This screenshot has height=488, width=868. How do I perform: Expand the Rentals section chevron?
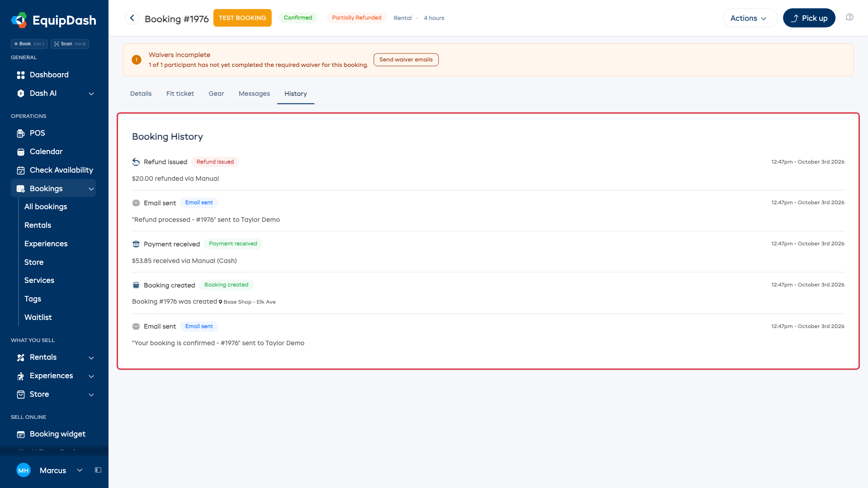pyautogui.click(x=91, y=357)
